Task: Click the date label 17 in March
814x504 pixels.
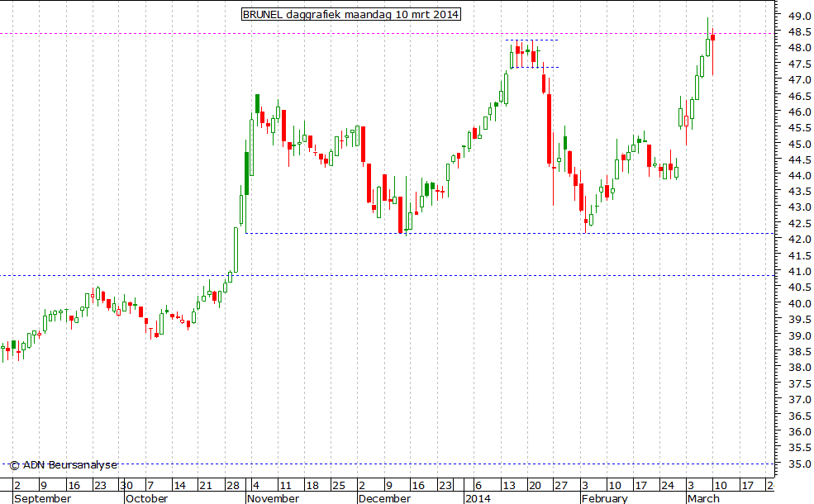Action: tap(747, 486)
